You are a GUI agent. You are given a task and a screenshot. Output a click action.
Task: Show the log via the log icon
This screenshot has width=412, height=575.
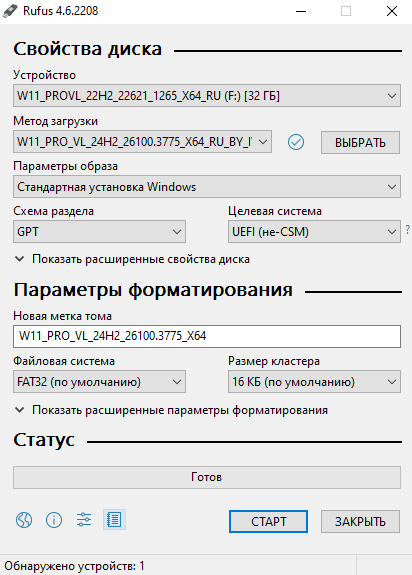(x=114, y=520)
